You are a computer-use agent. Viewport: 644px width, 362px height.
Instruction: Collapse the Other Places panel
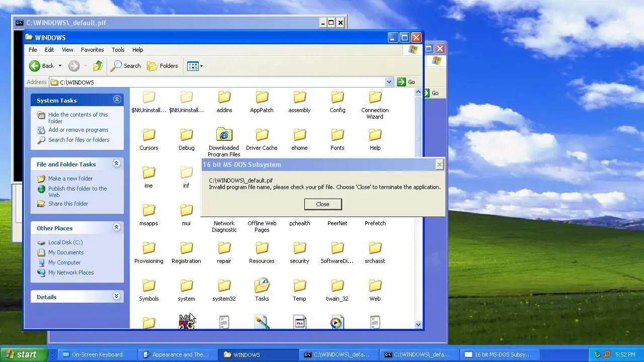(x=117, y=227)
